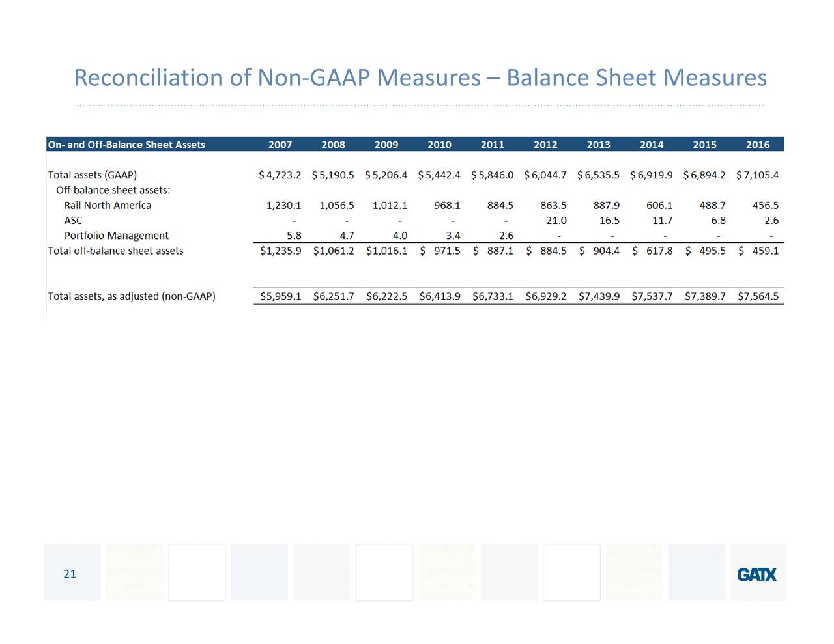The width and height of the screenshot is (834, 644).
Task: Select the total value 904.4
Action: coord(607,251)
